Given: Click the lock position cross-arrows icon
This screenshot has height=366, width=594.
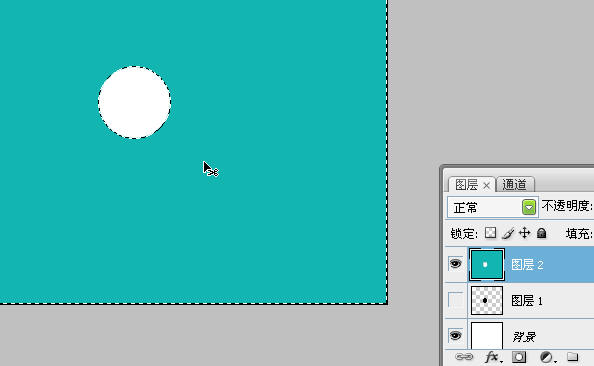Looking at the screenshot, I should (525, 233).
